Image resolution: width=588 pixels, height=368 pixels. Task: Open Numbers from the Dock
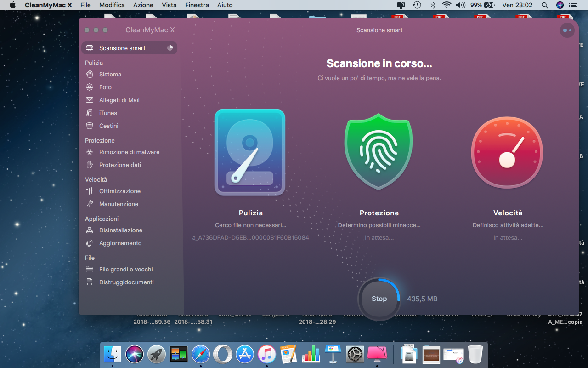pos(311,354)
